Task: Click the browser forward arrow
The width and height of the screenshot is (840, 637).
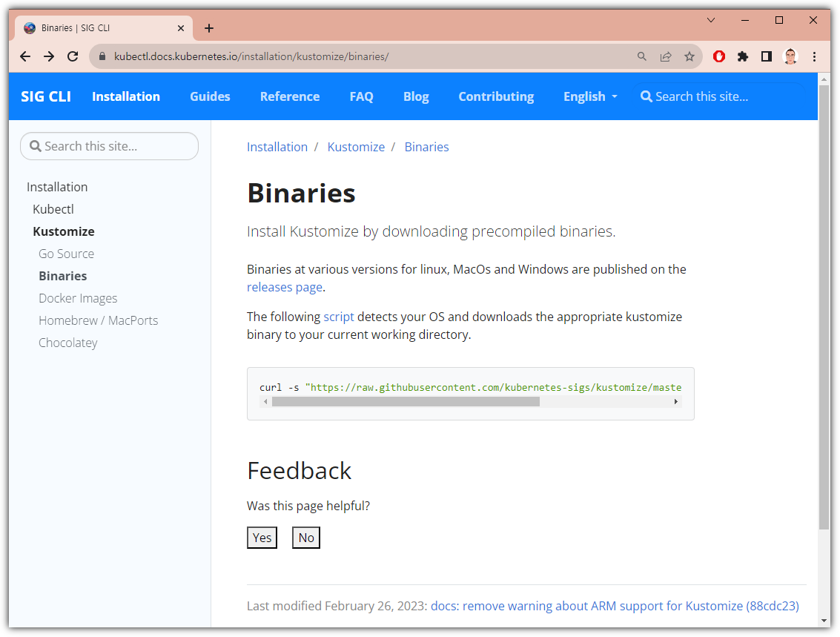Action: click(49, 56)
